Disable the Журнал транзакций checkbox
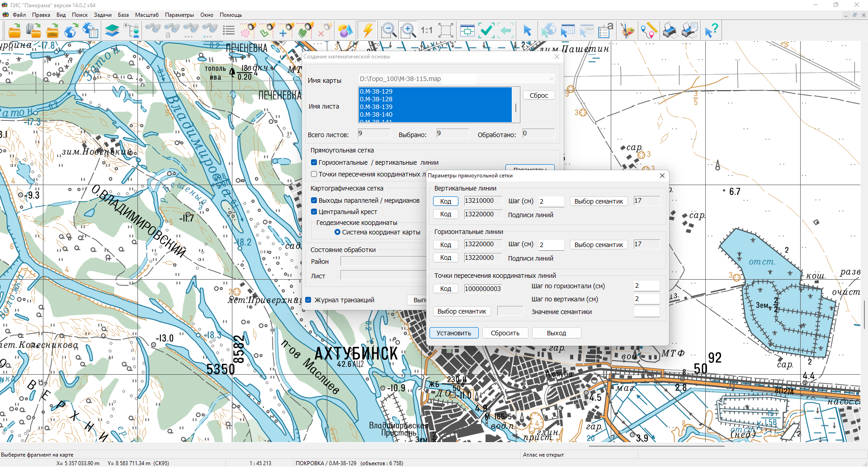This screenshot has width=868, height=467. (308, 300)
